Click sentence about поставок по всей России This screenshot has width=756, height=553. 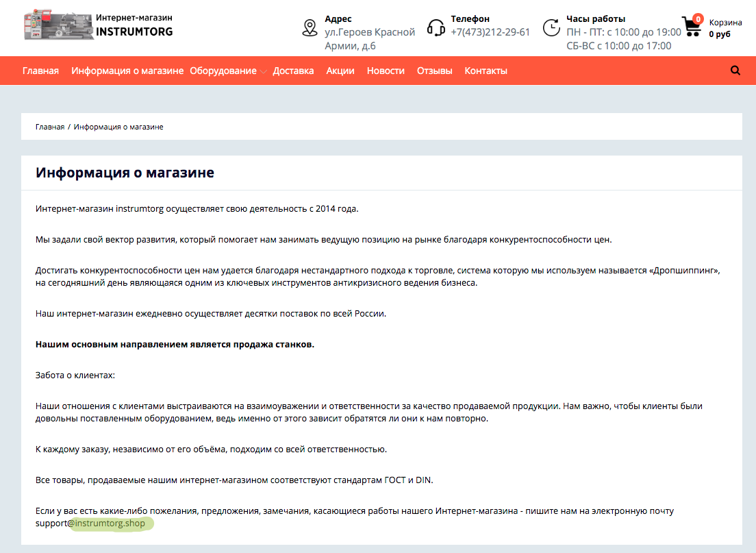pos(211,313)
